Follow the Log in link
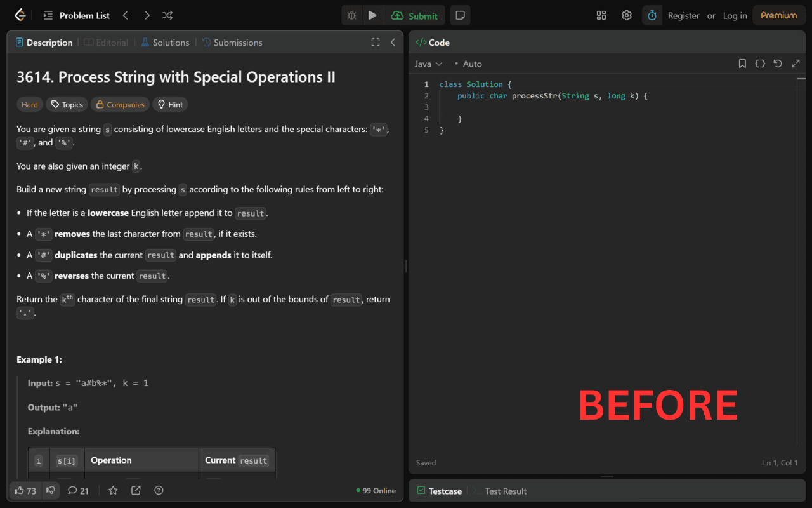 (x=735, y=15)
